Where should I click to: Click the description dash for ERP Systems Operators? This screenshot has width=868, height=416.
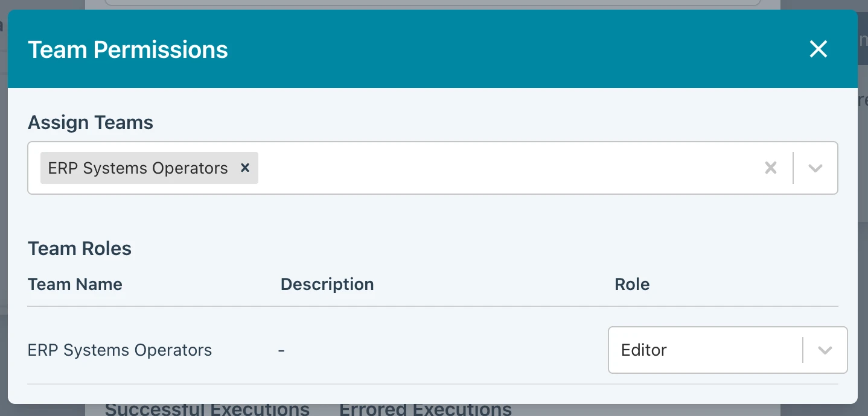coord(281,350)
